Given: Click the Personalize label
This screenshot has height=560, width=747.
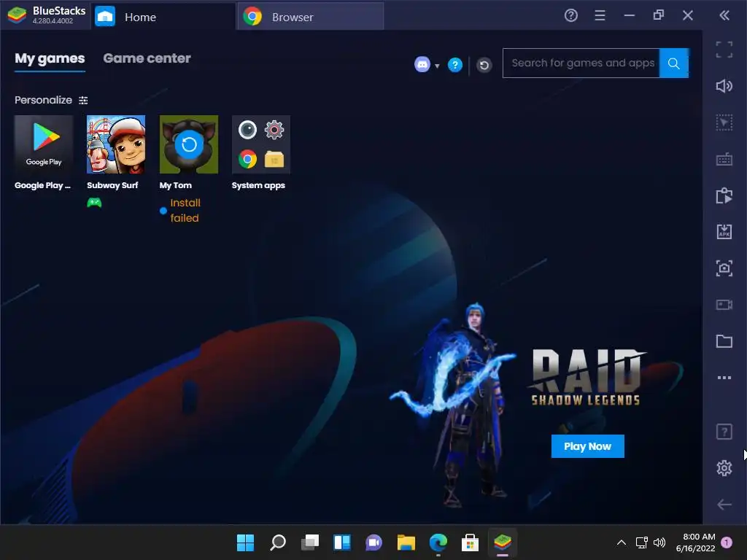Looking at the screenshot, I should [43, 100].
